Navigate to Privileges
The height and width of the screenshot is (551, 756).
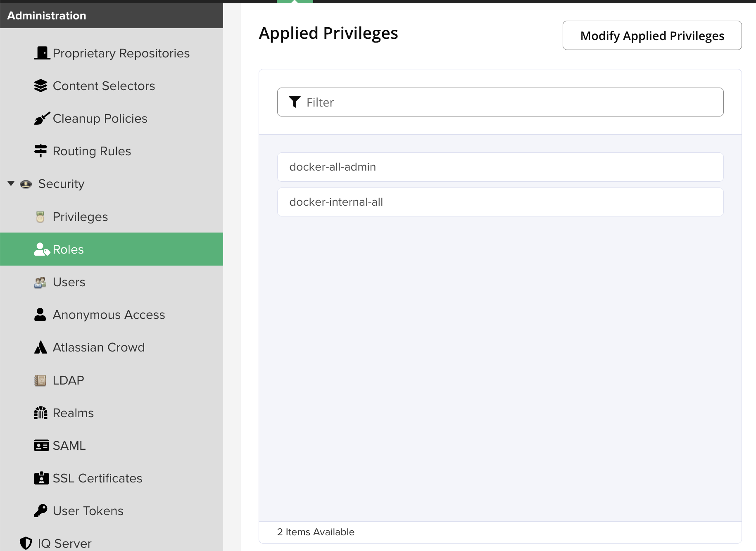pyautogui.click(x=80, y=216)
